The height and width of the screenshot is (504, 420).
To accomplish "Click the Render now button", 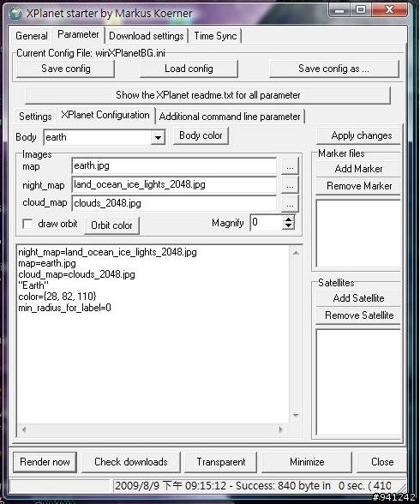I will pos(45,462).
